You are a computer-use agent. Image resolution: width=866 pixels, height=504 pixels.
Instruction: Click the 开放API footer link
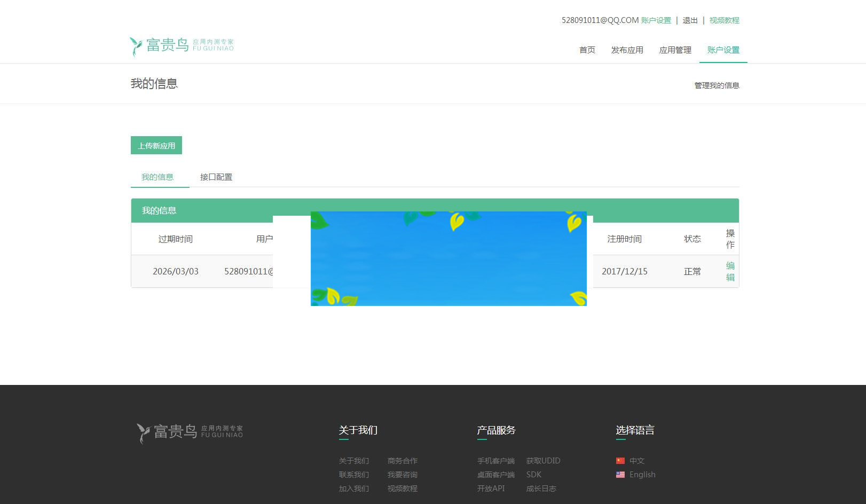coord(491,489)
